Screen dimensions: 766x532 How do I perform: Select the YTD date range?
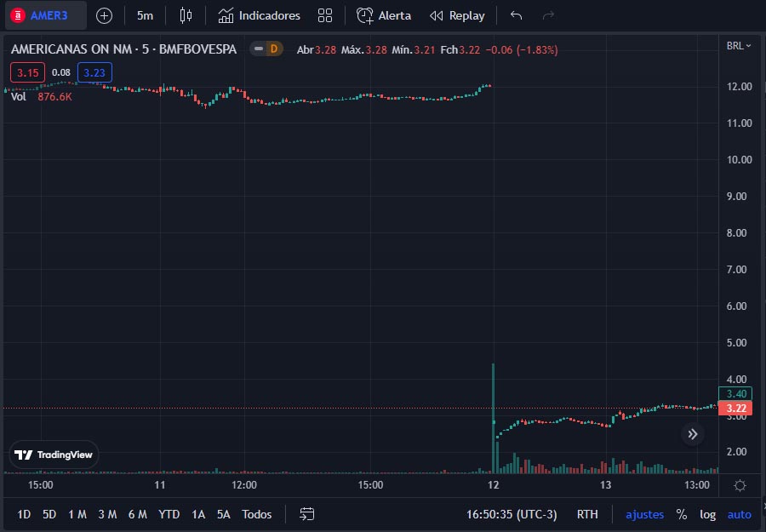[x=169, y=514]
